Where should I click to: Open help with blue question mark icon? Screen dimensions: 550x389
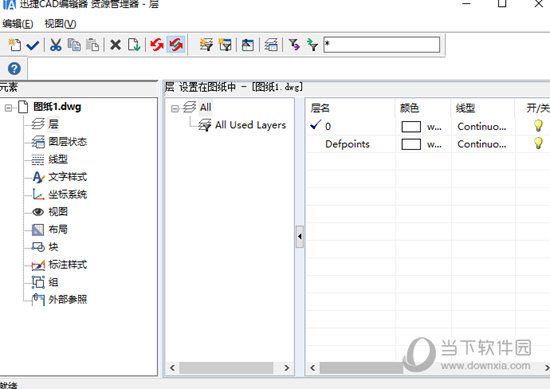pyautogui.click(x=14, y=68)
